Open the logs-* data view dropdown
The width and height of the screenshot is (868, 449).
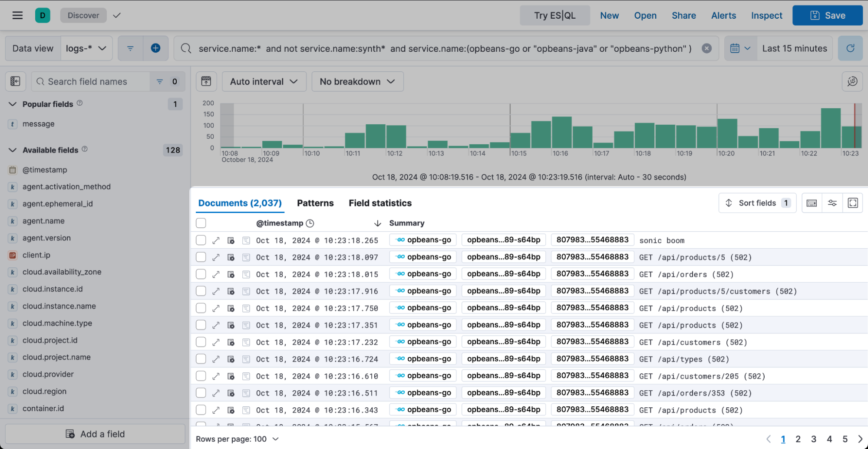coord(86,48)
